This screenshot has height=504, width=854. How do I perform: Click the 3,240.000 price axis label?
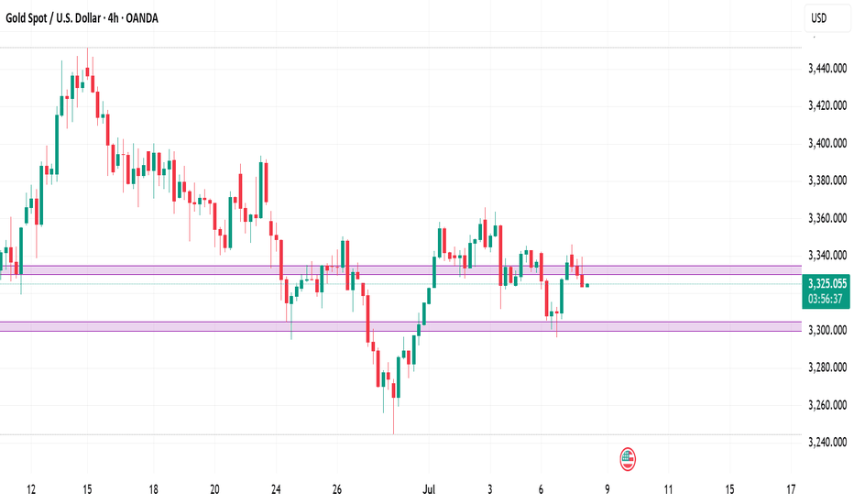point(827,442)
